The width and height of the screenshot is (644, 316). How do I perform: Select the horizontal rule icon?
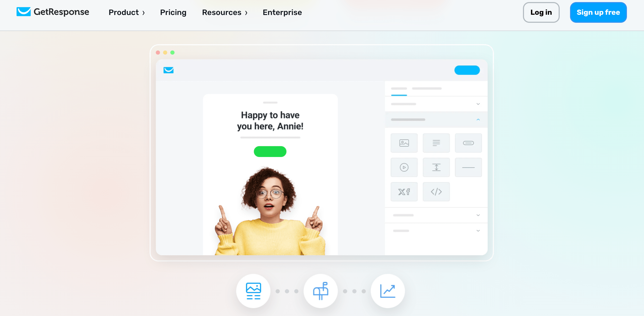click(x=468, y=168)
